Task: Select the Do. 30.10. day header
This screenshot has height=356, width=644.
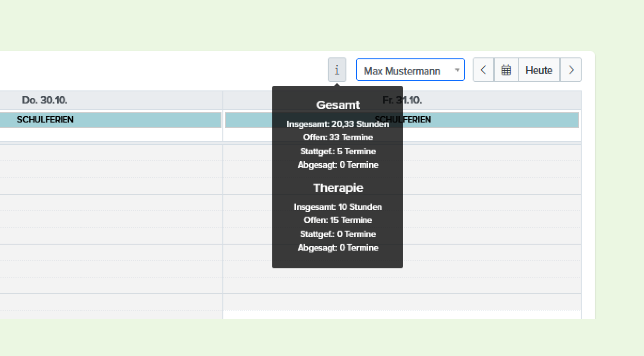Action: [x=45, y=100]
